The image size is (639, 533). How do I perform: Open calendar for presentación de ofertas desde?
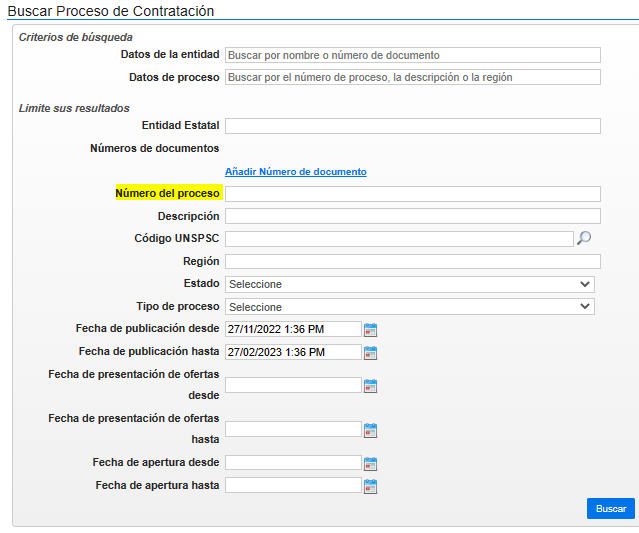point(370,385)
